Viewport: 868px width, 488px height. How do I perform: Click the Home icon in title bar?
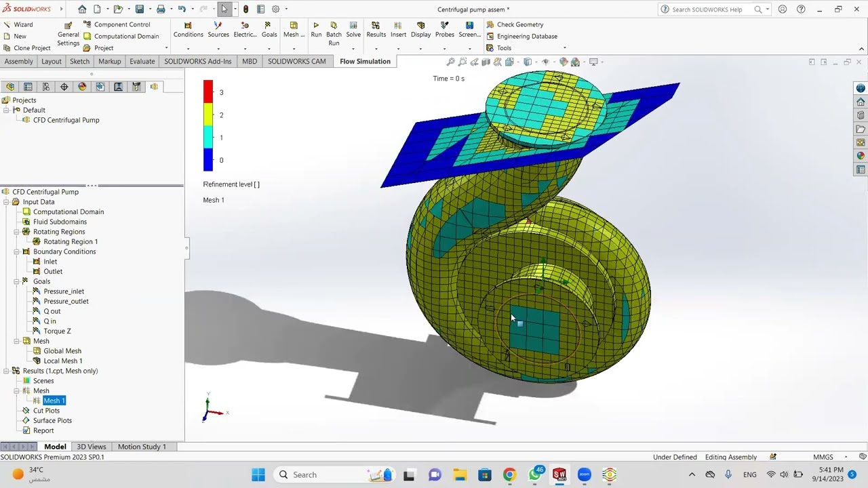82,9
